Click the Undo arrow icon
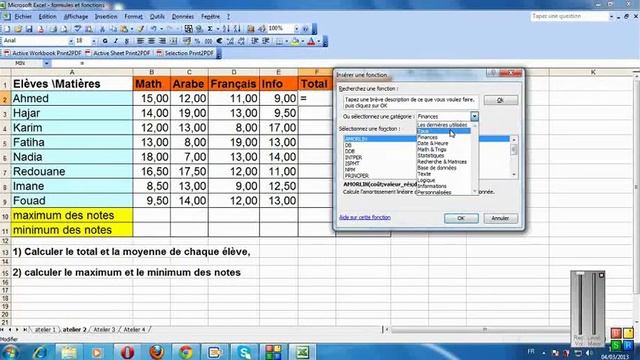 154,29
